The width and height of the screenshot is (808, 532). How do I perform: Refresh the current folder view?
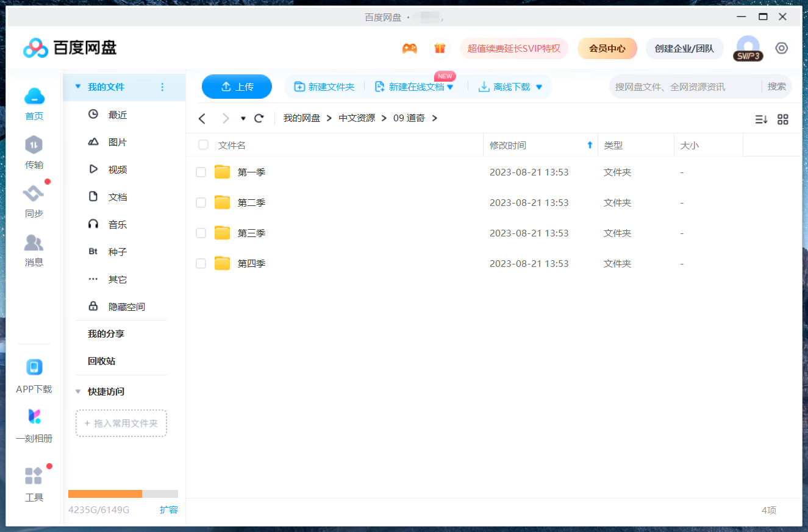[x=259, y=118]
